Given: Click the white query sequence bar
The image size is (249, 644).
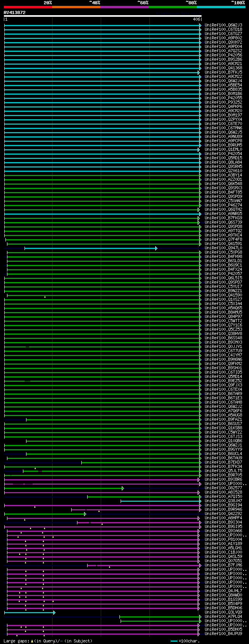Looking at the screenshot, I should coord(103,16).
